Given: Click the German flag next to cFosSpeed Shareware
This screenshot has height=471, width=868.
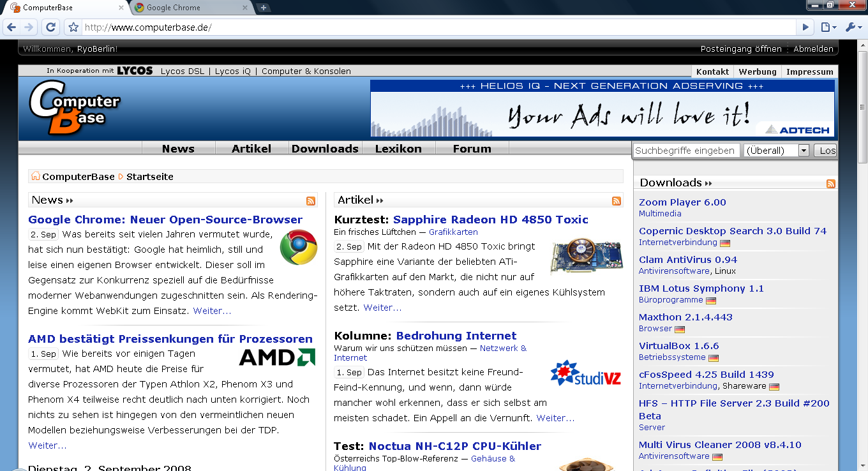Looking at the screenshot, I should pos(774,387).
